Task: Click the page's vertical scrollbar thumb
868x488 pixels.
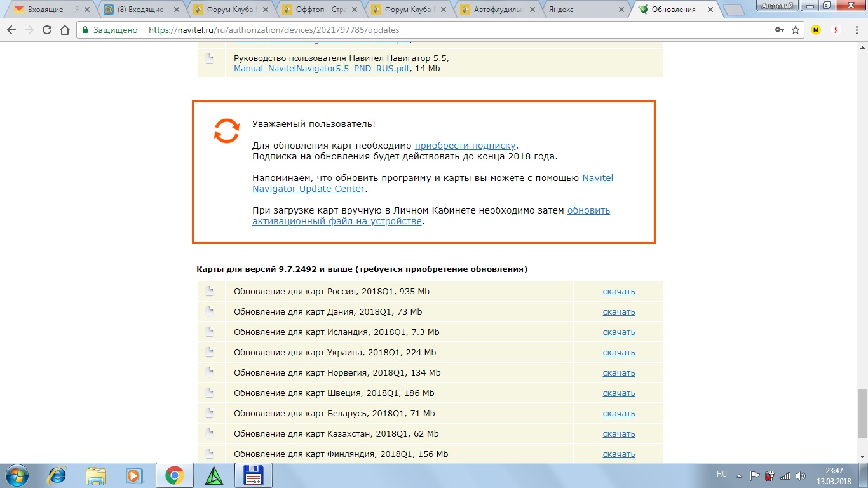Action: [862, 412]
